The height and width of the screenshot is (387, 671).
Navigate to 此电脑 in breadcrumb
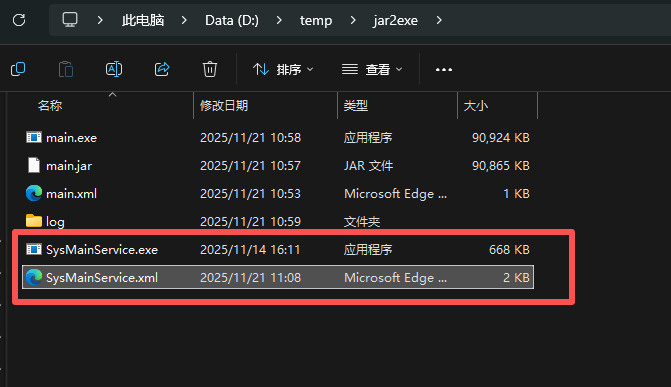tap(143, 20)
